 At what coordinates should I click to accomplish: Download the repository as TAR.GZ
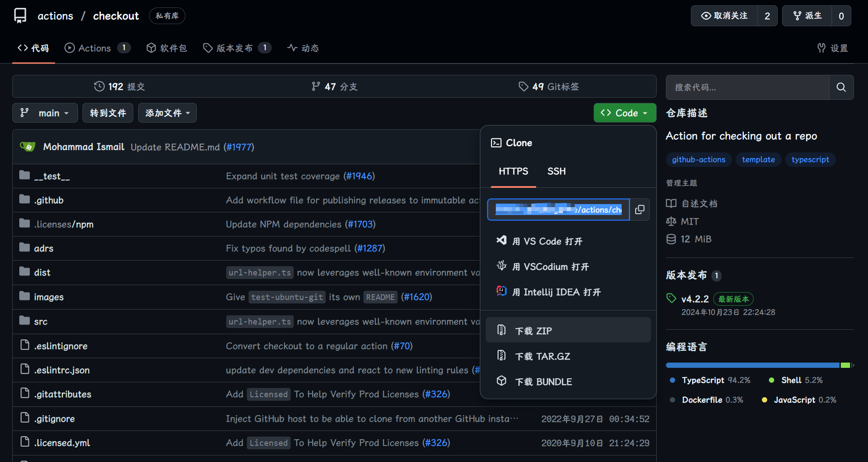pyautogui.click(x=542, y=356)
